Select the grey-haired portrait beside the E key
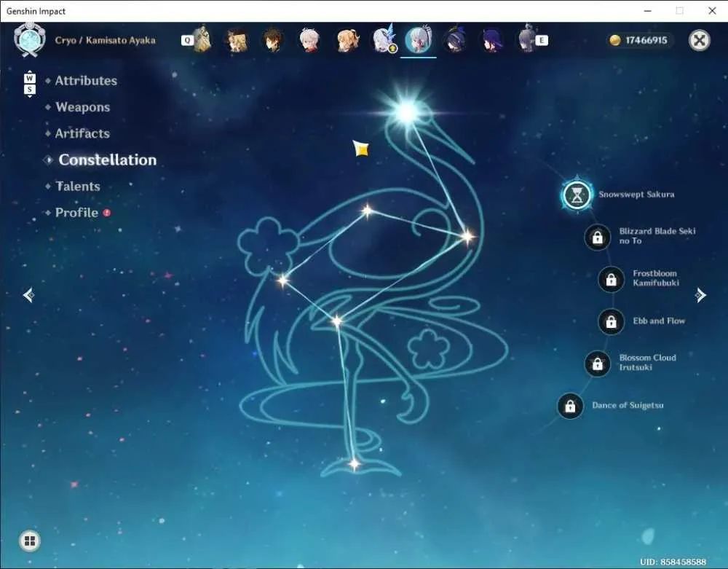 [x=527, y=39]
